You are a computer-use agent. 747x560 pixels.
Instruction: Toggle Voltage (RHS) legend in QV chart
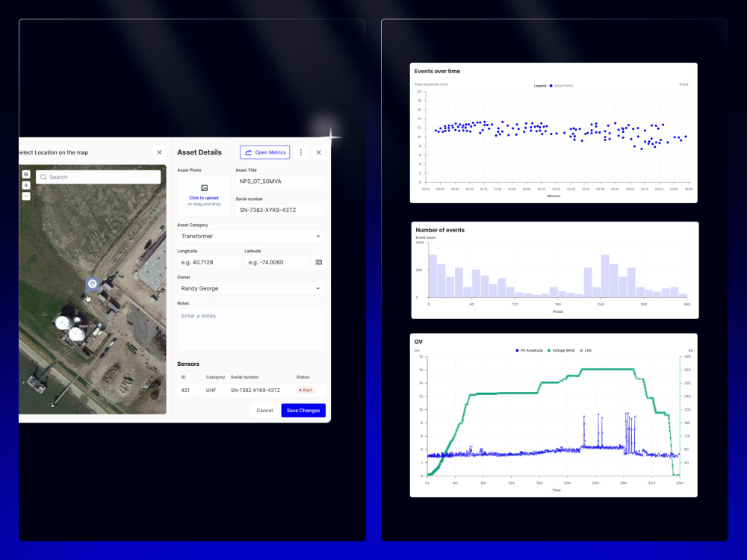click(x=562, y=350)
